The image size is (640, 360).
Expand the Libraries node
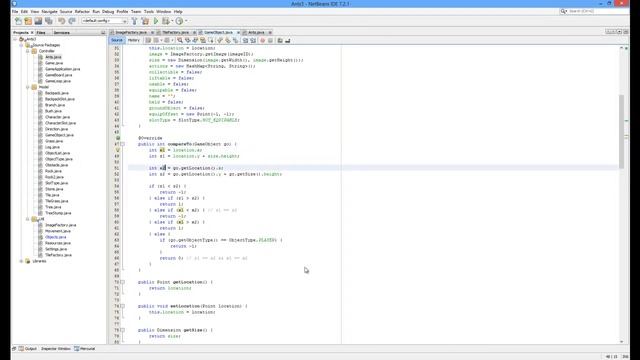21,261
